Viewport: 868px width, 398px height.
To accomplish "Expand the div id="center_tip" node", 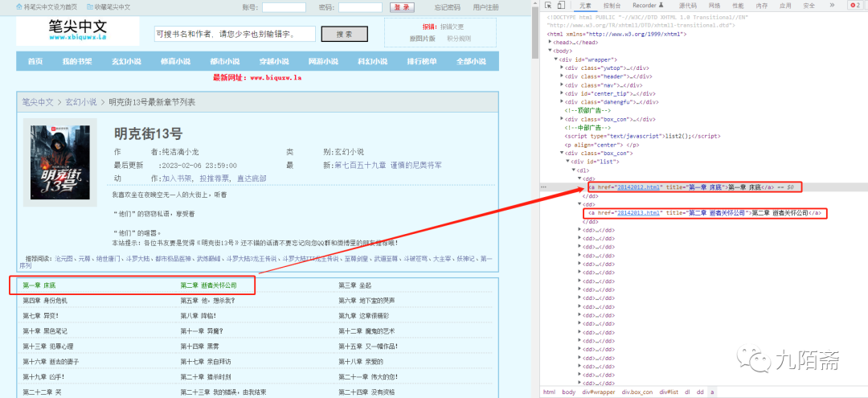I will point(562,93).
